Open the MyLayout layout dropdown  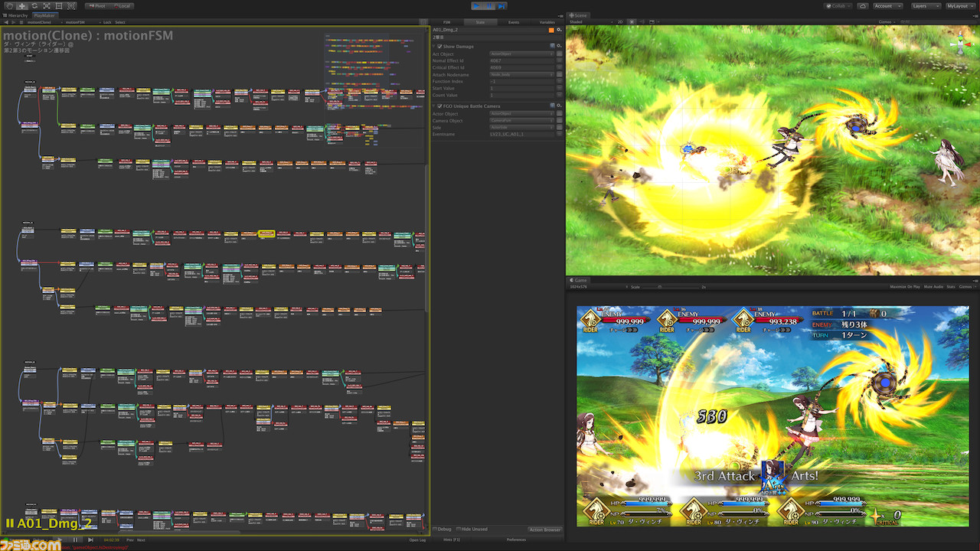[960, 5]
